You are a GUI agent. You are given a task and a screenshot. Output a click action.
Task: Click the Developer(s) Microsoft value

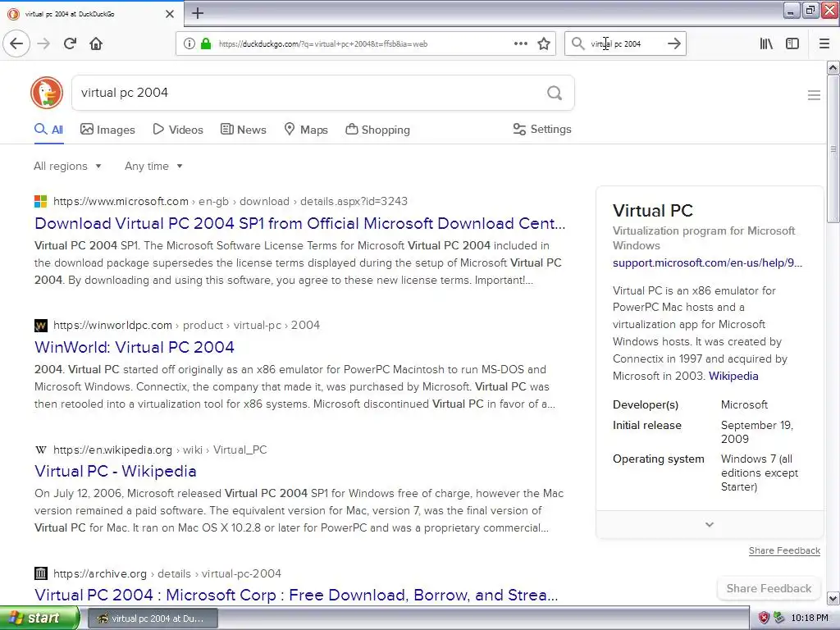pyautogui.click(x=744, y=404)
